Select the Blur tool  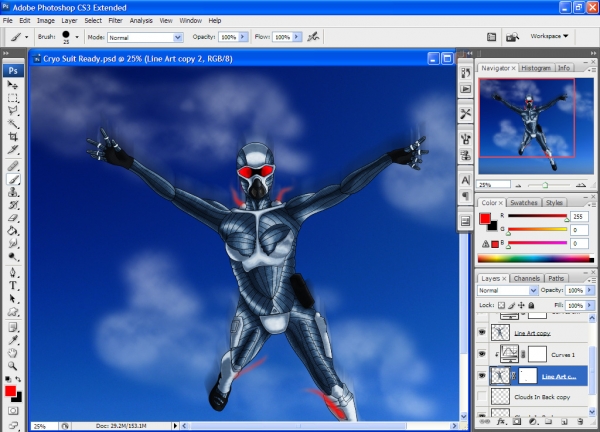coord(13,243)
